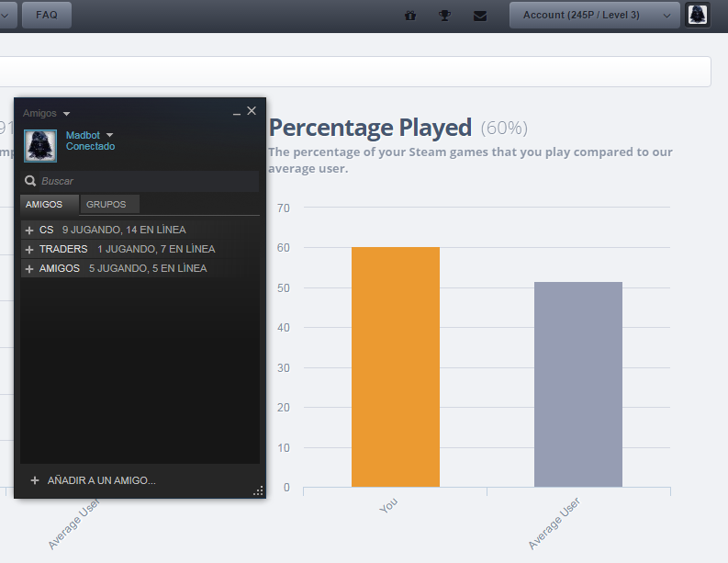Open the gift icon in top bar
728x563 pixels.
pos(410,16)
